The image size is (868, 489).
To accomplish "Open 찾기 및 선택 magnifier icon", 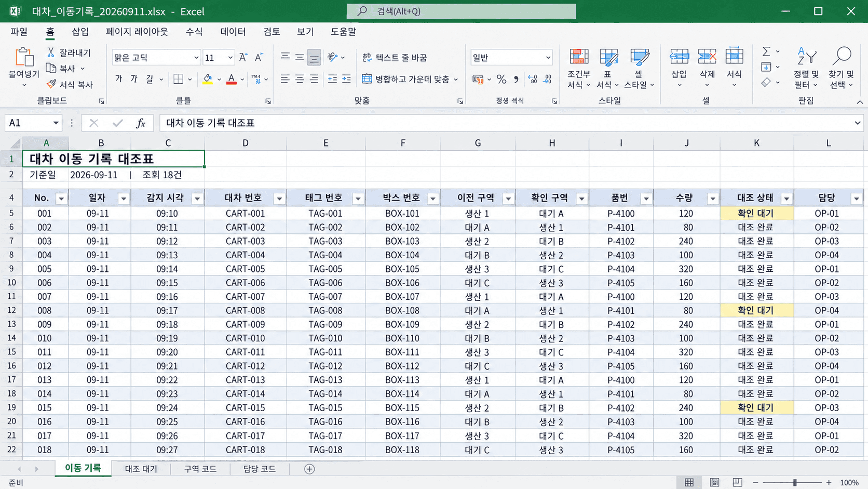I will (x=841, y=56).
